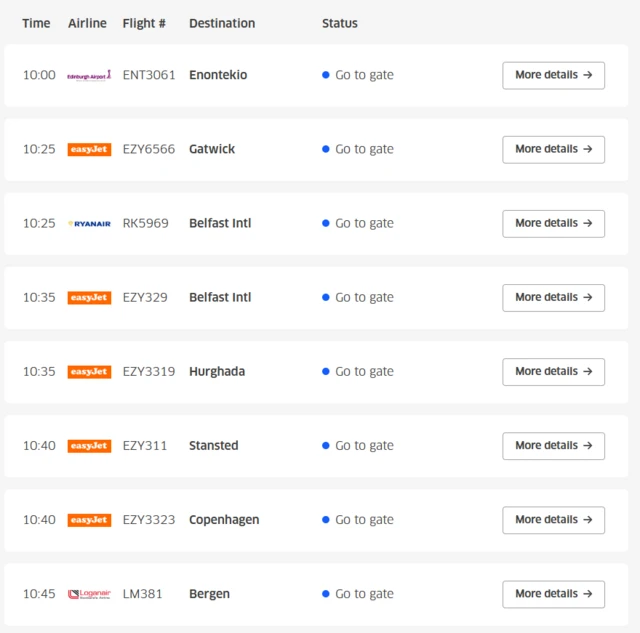The width and height of the screenshot is (640, 633).
Task: Click the Loganair logo on Bergen flight
Action: (89, 594)
